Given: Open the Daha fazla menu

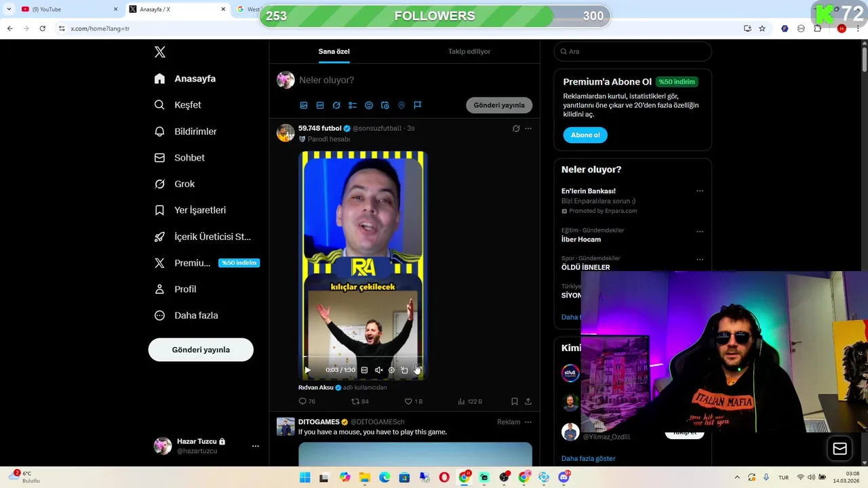Looking at the screenshot, I should (x=186, y=316).
